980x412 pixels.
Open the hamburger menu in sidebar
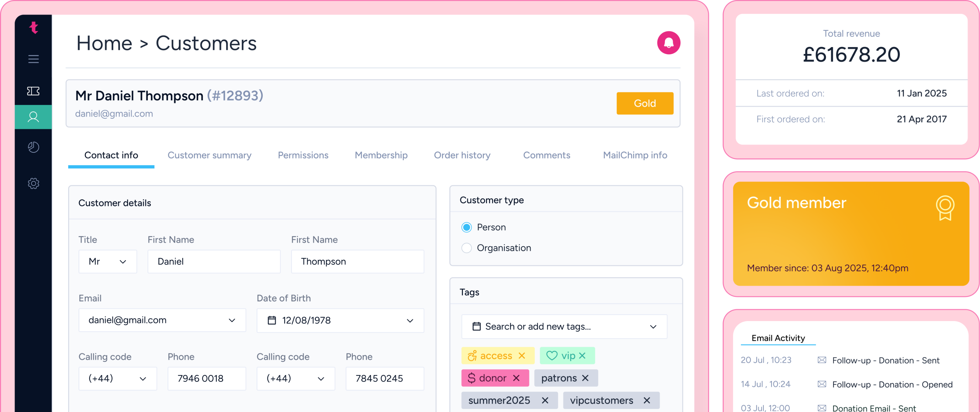pos(34,59)
